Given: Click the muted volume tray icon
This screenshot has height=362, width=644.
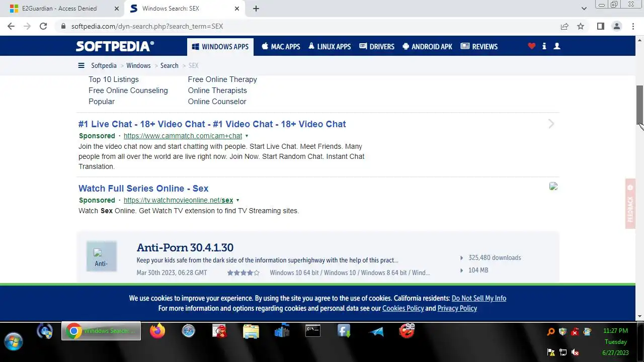Looking at the screenshot, I should pos(575,352).
